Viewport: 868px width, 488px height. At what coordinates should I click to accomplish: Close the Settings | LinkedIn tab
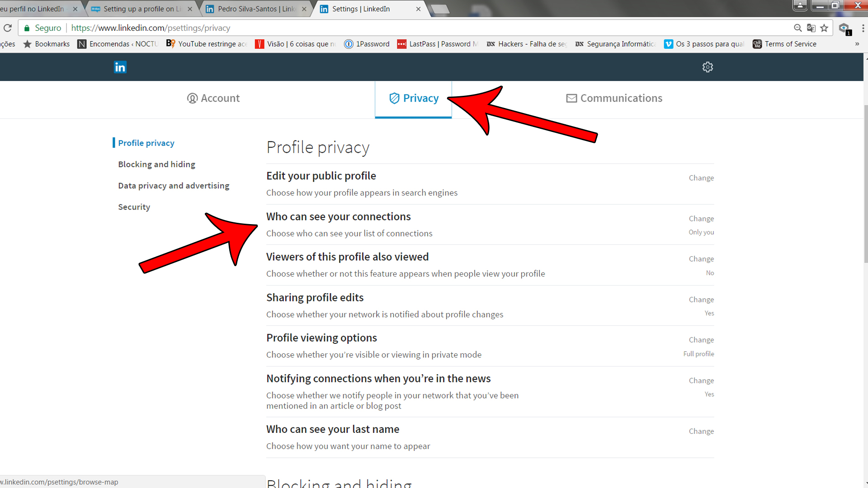coord(418,9)
